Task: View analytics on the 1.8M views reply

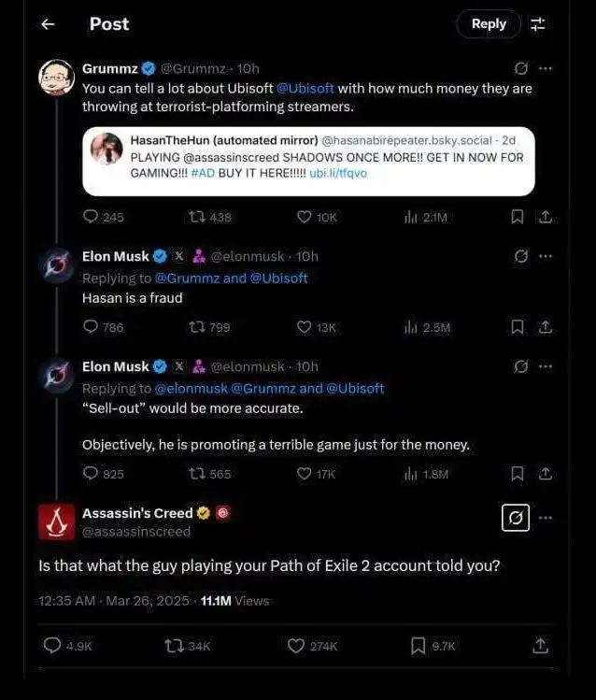Action: click(409, 474)
